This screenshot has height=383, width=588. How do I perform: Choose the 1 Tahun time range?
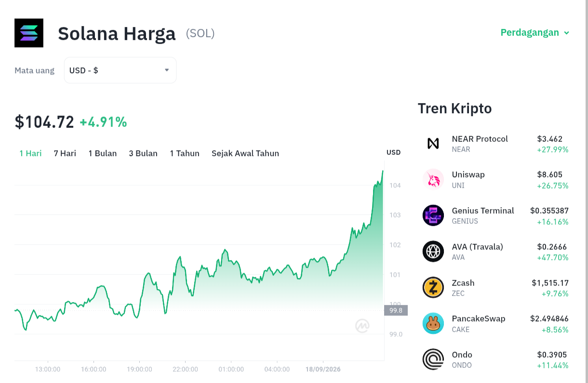click(x=185, y=153)
